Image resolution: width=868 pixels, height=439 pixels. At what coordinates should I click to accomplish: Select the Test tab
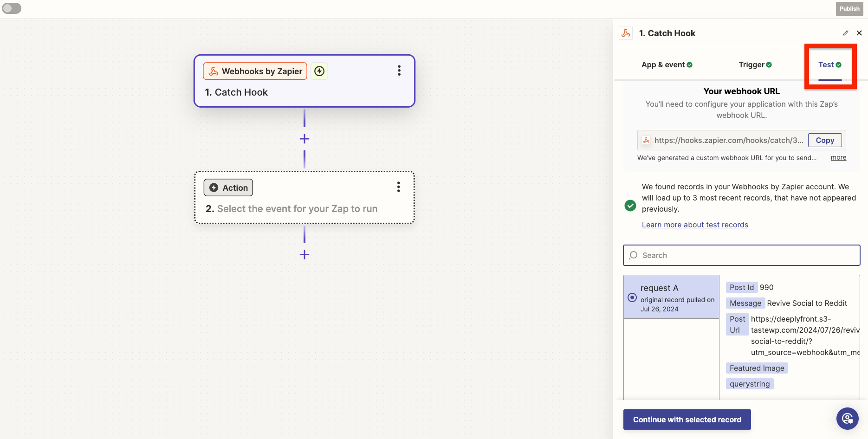point(829,65)
